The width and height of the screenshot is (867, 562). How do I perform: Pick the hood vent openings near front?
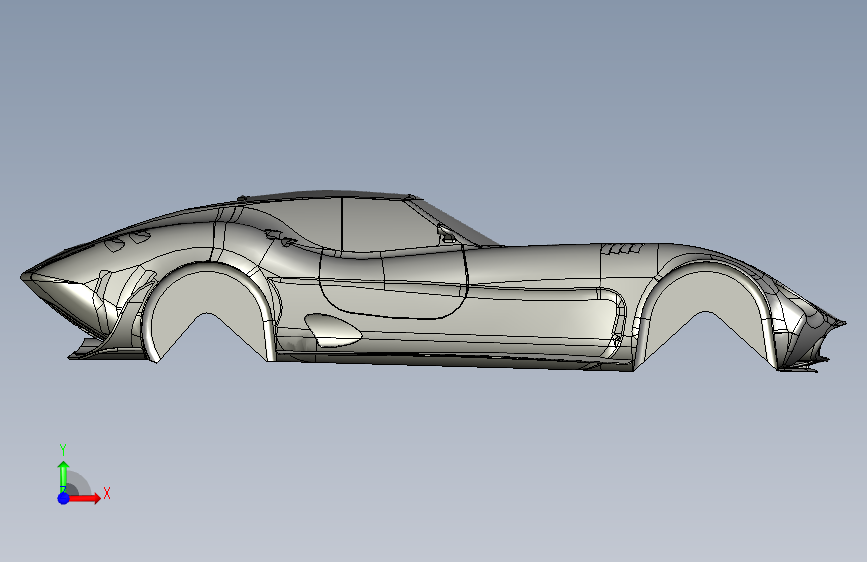(x=128, y=240)
